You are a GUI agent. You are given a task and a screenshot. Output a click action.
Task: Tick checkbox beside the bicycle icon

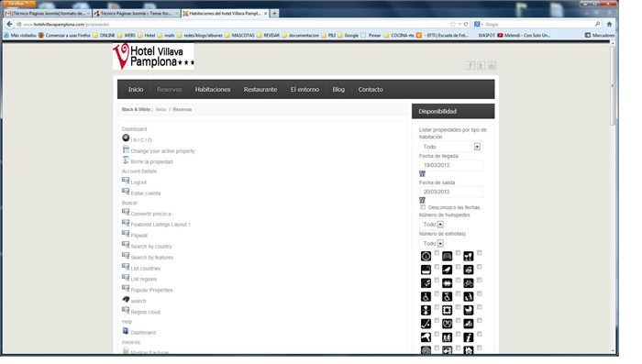480,280
